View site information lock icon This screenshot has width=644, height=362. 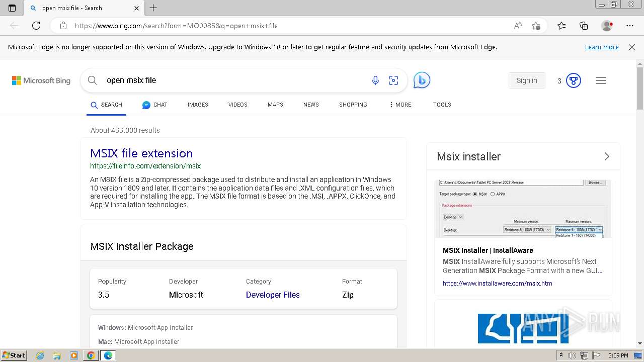point(63,26)
